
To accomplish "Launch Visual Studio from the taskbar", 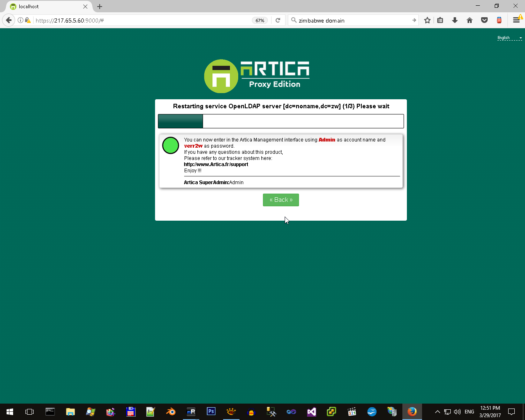I will (x=311, y=412).
